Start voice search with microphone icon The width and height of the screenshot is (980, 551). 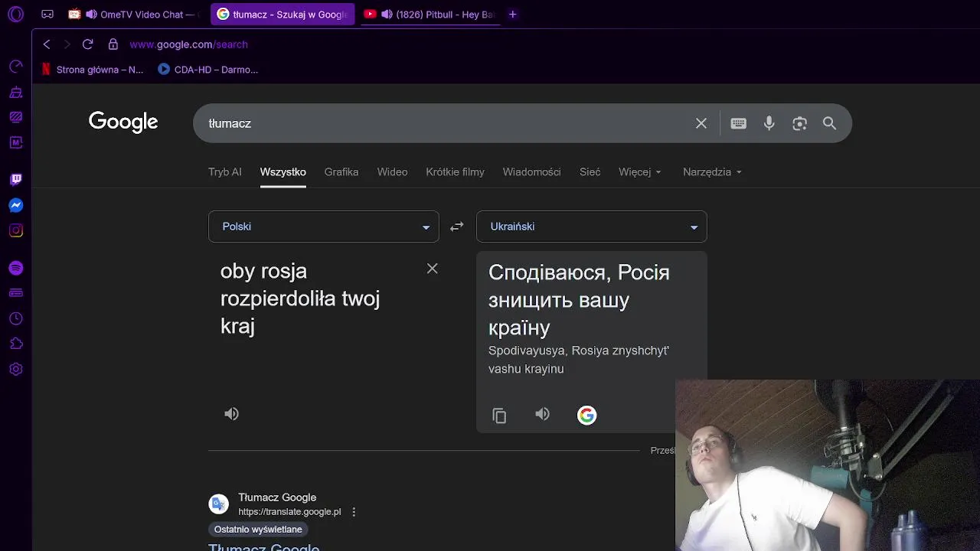pos(769,123)
